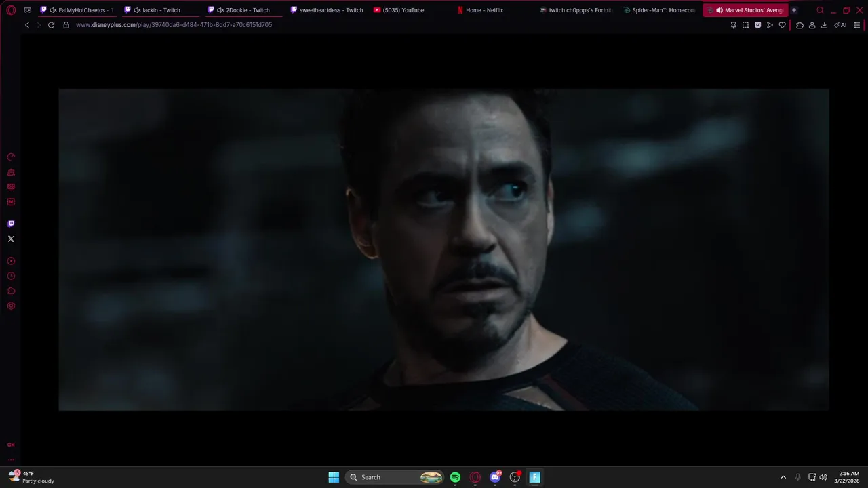Select the Marvel Studios' Avengers tab
The image size is (868, 488).
[x=745, y=10]
